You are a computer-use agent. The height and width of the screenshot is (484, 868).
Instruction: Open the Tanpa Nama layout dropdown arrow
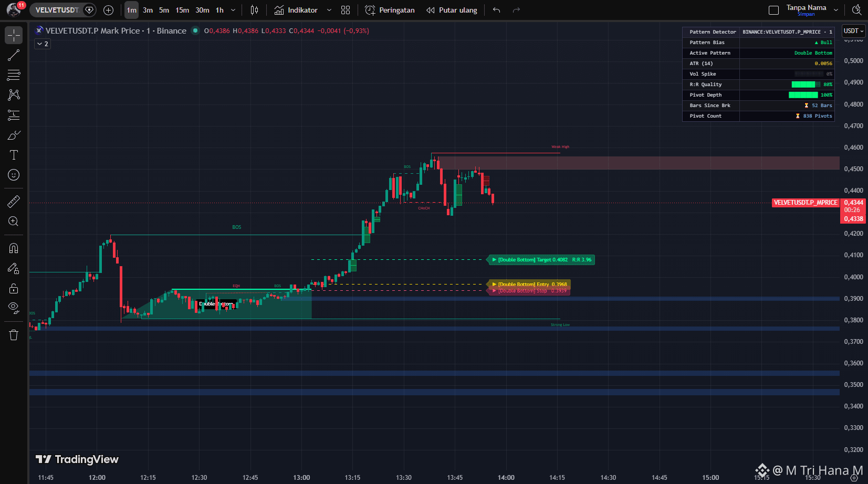[x=836, y=10]
